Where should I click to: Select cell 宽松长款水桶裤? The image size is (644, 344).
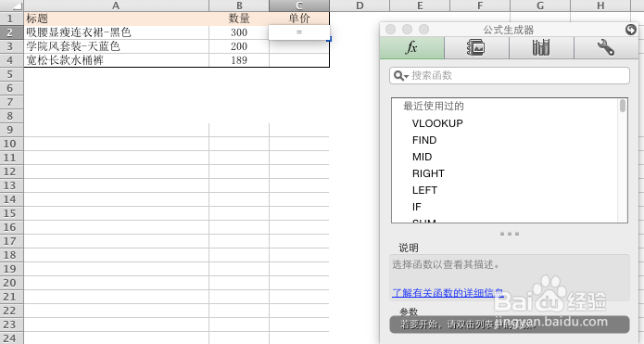coord(116,60)
